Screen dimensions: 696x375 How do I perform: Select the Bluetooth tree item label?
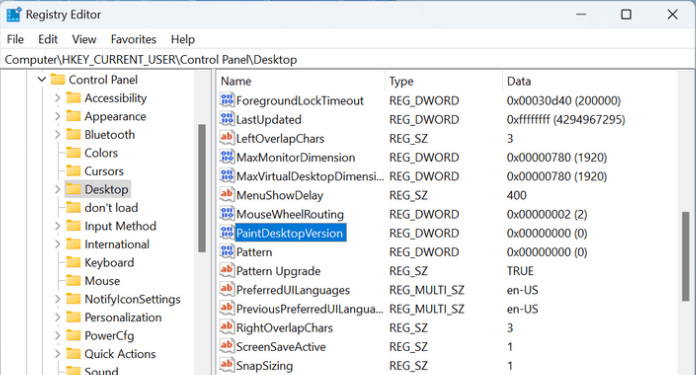tap(110, 134)
